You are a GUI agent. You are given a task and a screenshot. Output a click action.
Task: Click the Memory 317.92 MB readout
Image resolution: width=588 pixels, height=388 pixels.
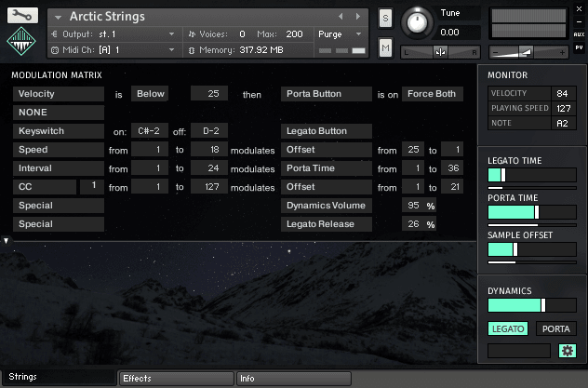(x=261, y=50)
